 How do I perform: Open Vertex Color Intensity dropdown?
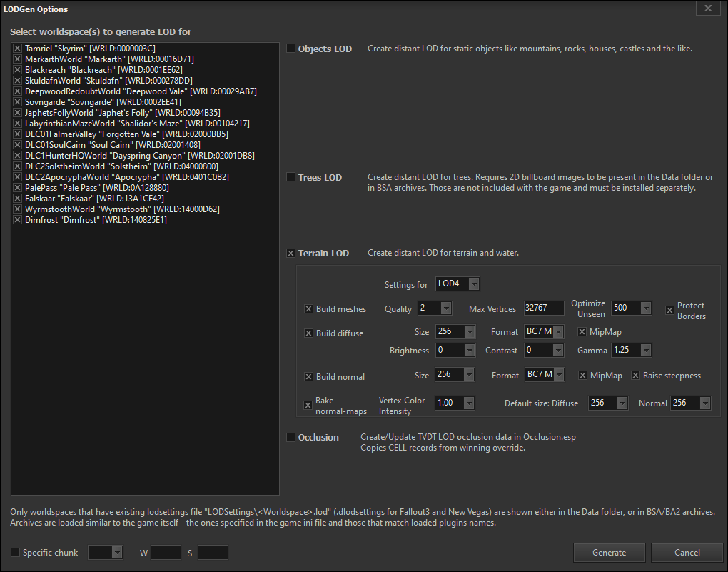click(x=455, y=403)
